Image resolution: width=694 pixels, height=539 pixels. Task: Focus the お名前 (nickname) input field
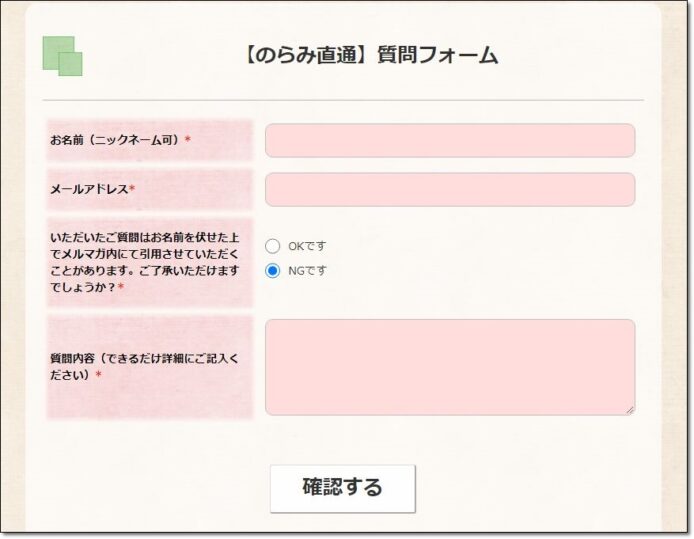coord(450,140)
